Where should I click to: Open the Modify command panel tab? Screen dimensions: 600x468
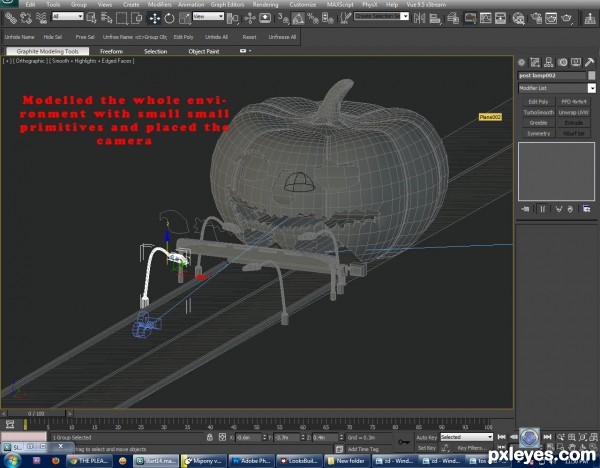click(x=535, y=62)
